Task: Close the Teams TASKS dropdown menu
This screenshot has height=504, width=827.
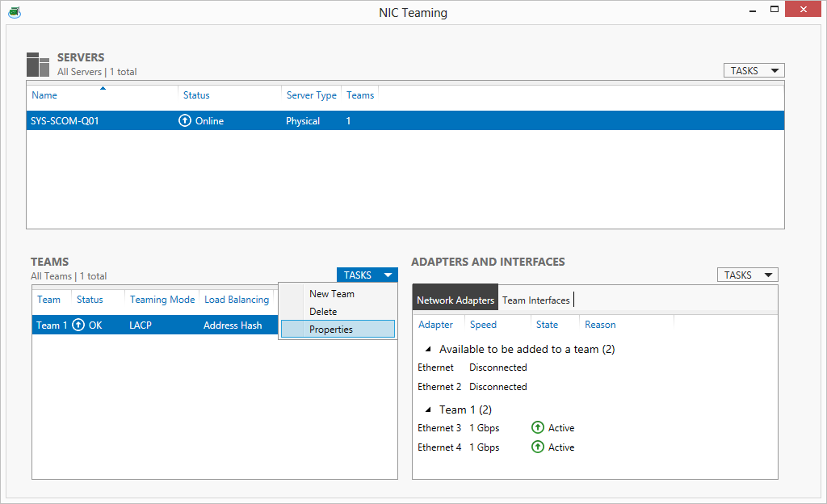Action: tap(367, 275)
